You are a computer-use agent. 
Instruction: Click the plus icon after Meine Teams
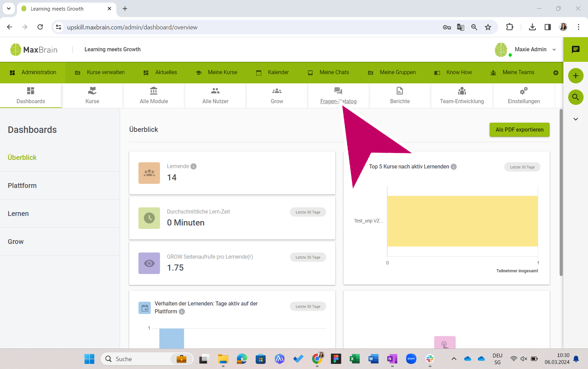pyautogui.click(x=556, y=73)
